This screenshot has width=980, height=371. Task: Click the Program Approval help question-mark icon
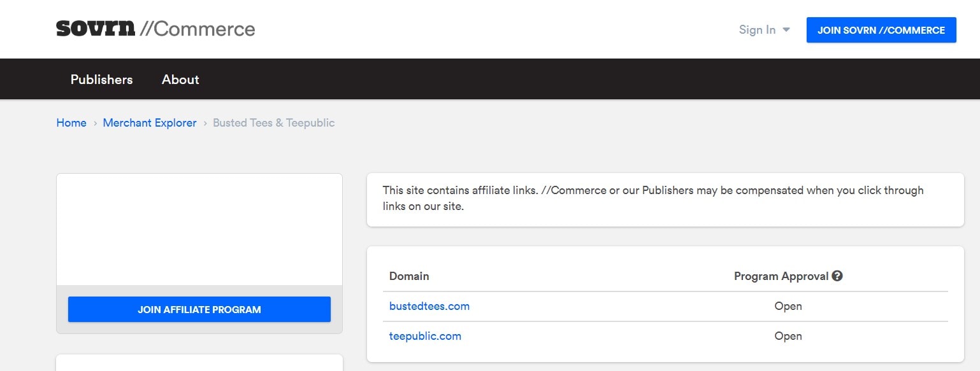pos(837,276)
